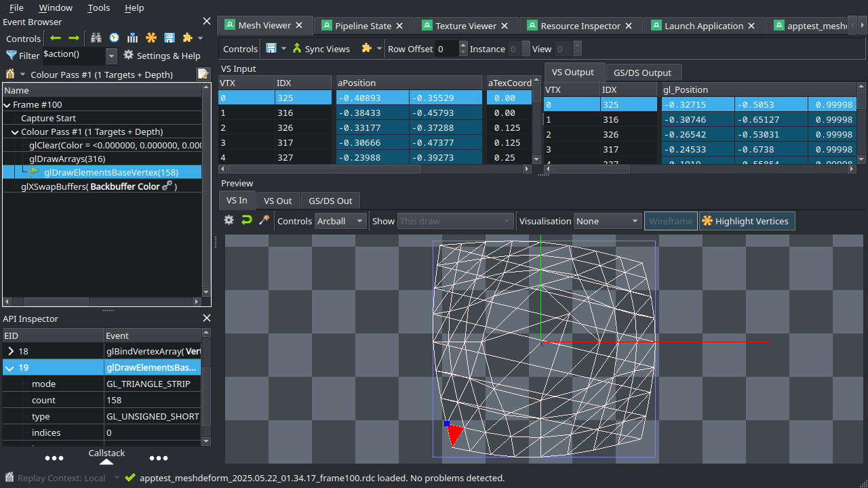Image resolution: width=868 pixels, height=488 pixels.
Task: Open the extensions puzzle-piece icon
Action: pyautogui.click(x=188, y=37)
